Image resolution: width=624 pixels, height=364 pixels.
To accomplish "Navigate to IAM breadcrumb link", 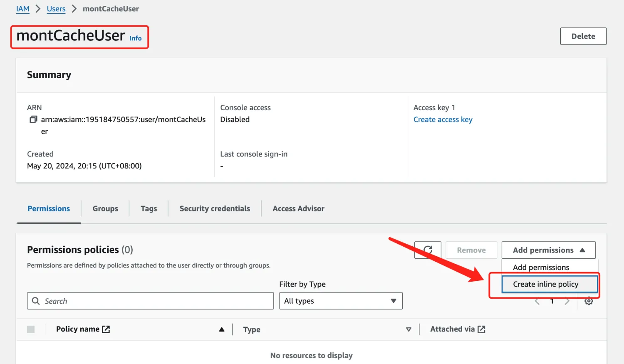I will point(23,9).
